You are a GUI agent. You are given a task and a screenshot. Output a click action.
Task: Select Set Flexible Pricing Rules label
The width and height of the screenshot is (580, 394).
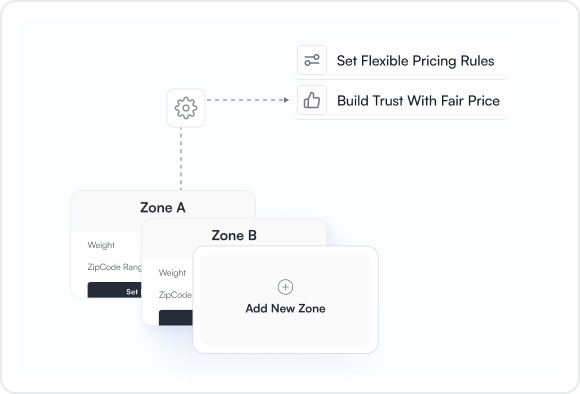pos(415,61)
